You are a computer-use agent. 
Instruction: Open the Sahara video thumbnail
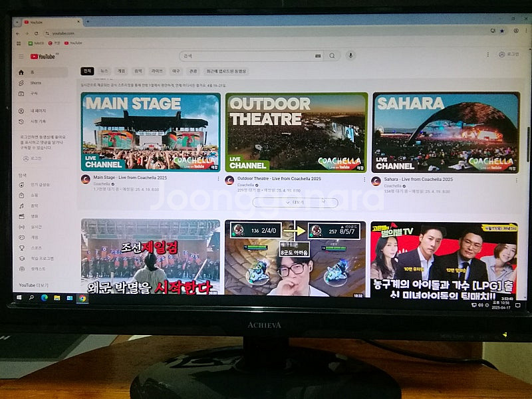click(x=446, y=132)
